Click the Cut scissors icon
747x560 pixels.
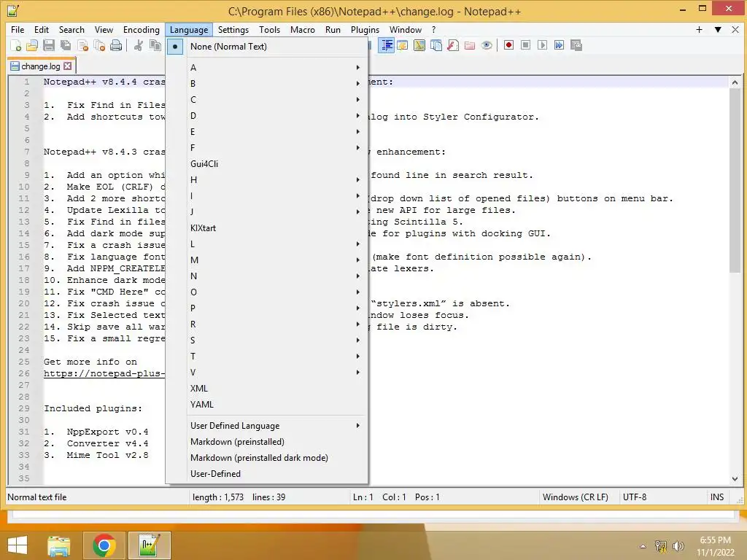[x=138, y=45]
